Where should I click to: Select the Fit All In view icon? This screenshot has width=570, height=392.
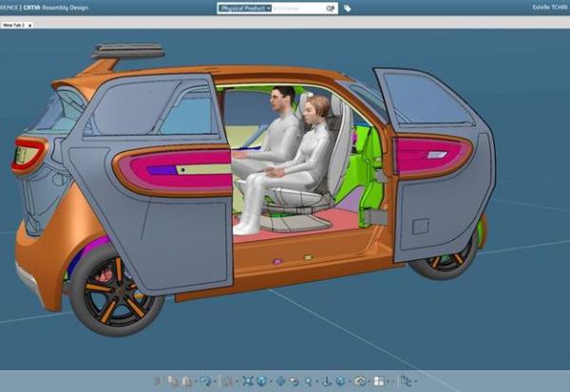click(248, 381)
